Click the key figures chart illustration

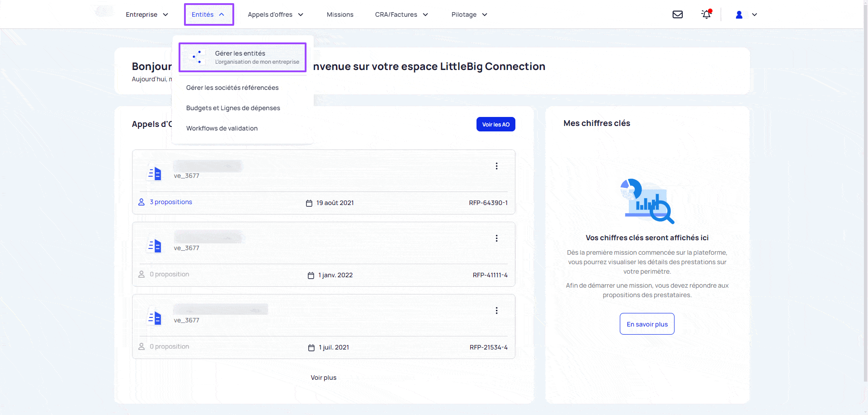pos(647,201)
